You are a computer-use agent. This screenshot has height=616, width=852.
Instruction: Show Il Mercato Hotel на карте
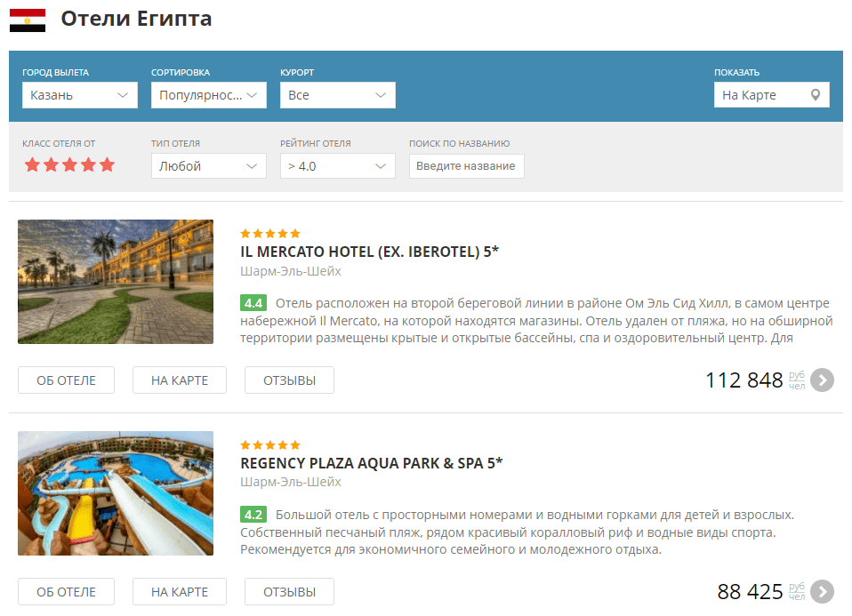click(x=180, y=380)
